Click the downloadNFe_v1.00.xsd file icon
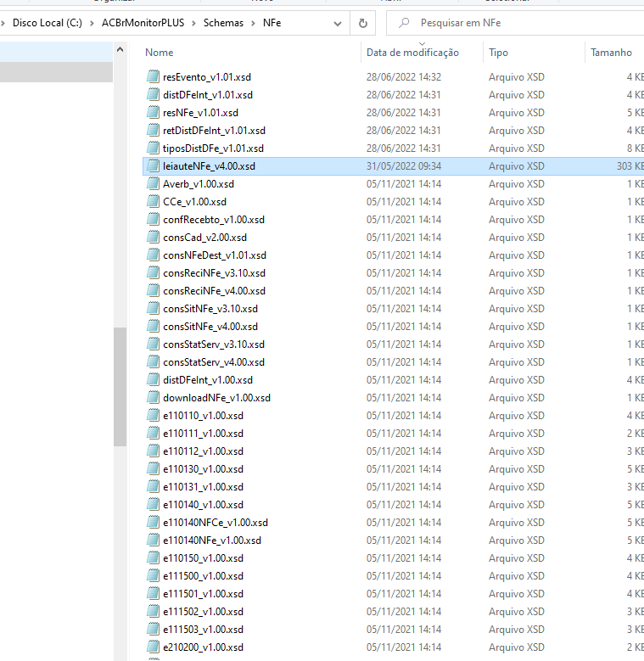Screen dimensions: 644x661 click(x=153, y=397)
